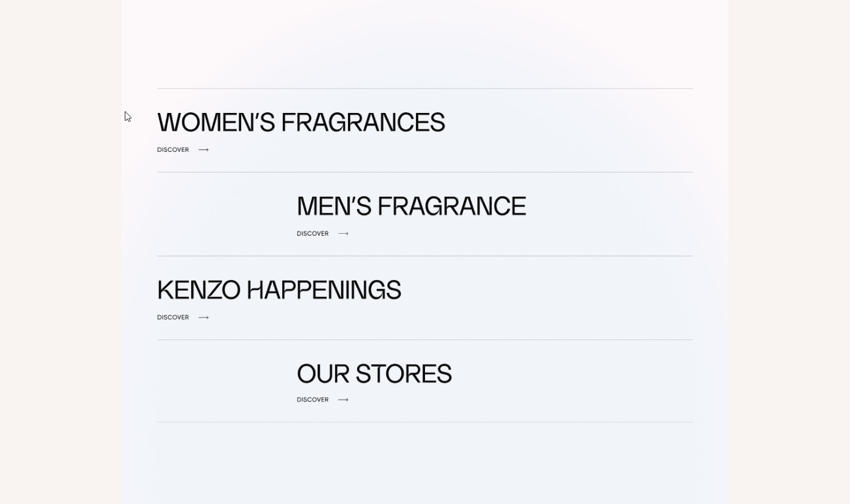Click the divider line above Women's Fragrances
The width and height of the screenshot is (850, 504).
click(x=425, y=89)
